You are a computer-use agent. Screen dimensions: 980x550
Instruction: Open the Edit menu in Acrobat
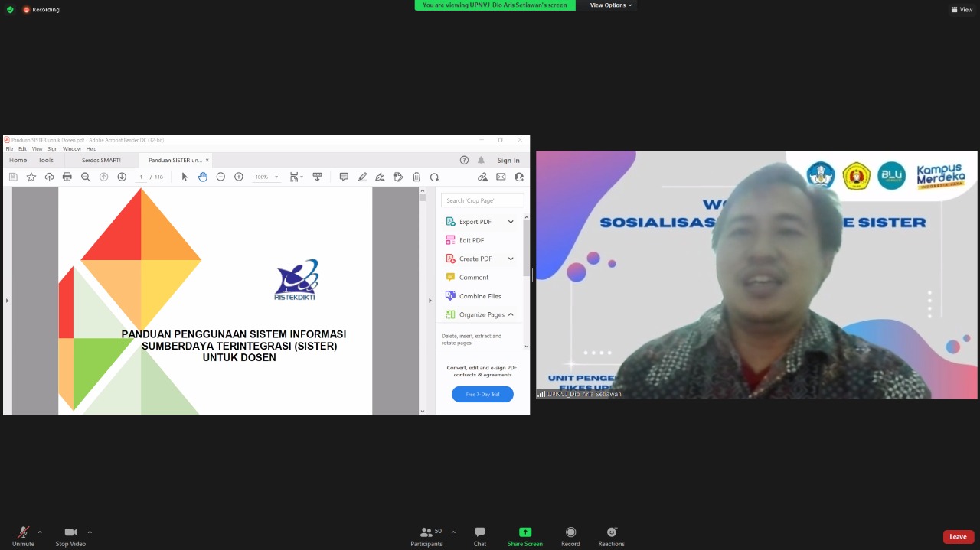pyautogui.click(x=22, y=149)
